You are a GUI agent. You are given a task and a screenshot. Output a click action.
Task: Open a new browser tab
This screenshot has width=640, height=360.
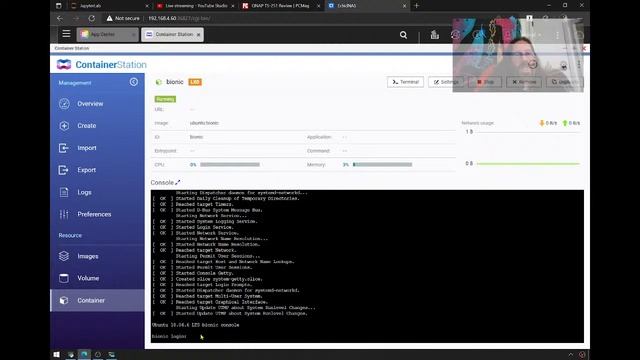(x=416, y=6)
